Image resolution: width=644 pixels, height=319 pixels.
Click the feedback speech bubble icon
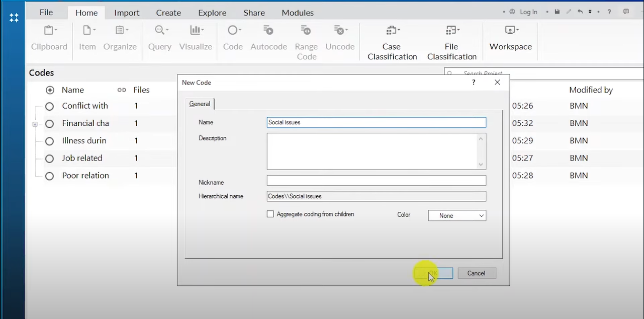click(x=626, y=12)
